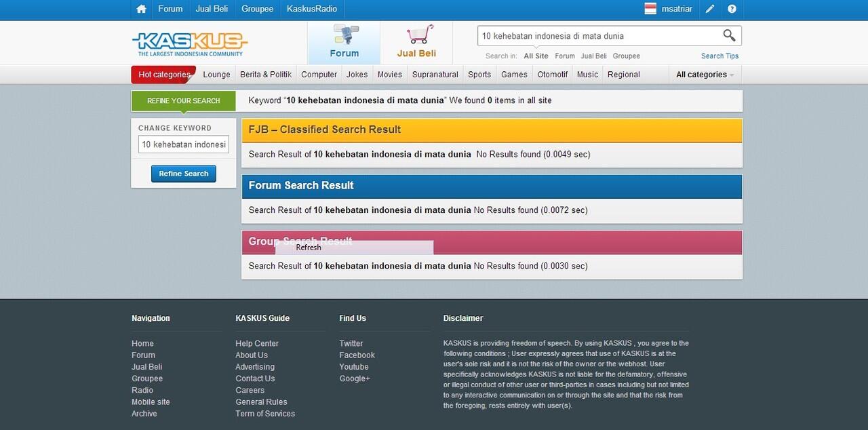Open the Music category

(x=587, y=75)
